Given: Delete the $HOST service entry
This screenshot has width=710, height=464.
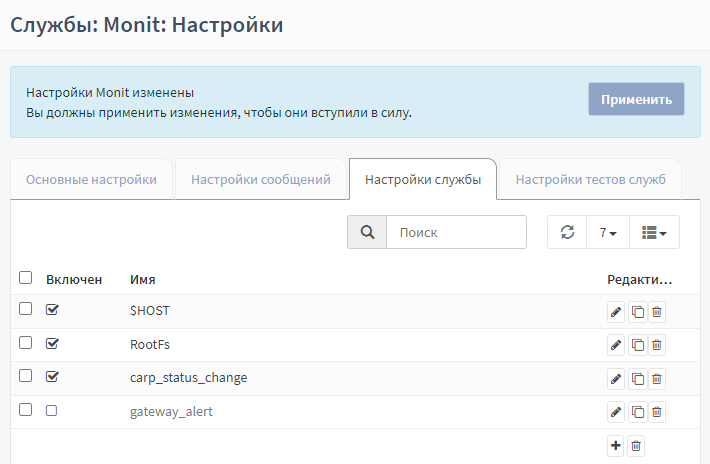Looking at the screenshot, I should 657,312.
